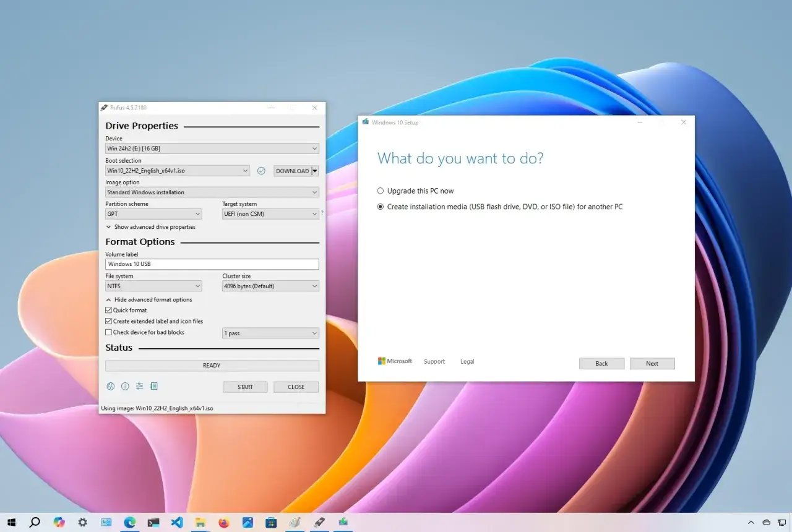This screenshot has width=792, height=532.
Task: Close the Rufus window
Action: (x=314, y=108)
